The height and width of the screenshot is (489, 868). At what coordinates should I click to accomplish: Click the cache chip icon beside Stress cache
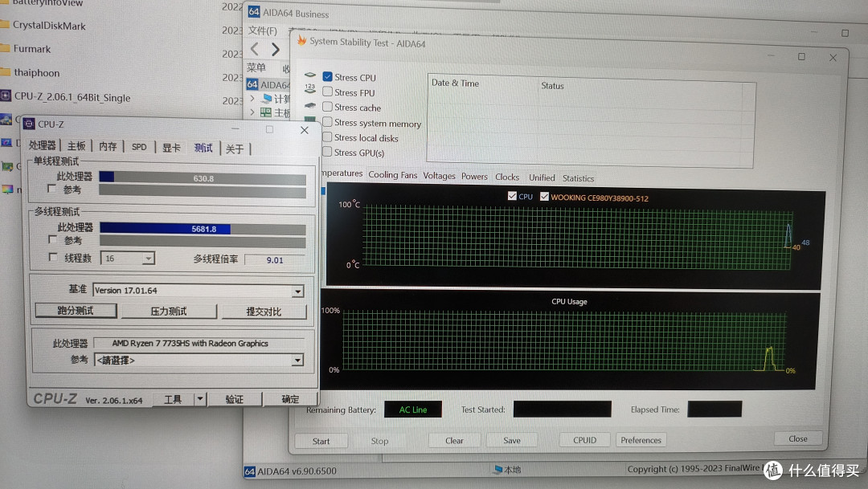[310, 105]
